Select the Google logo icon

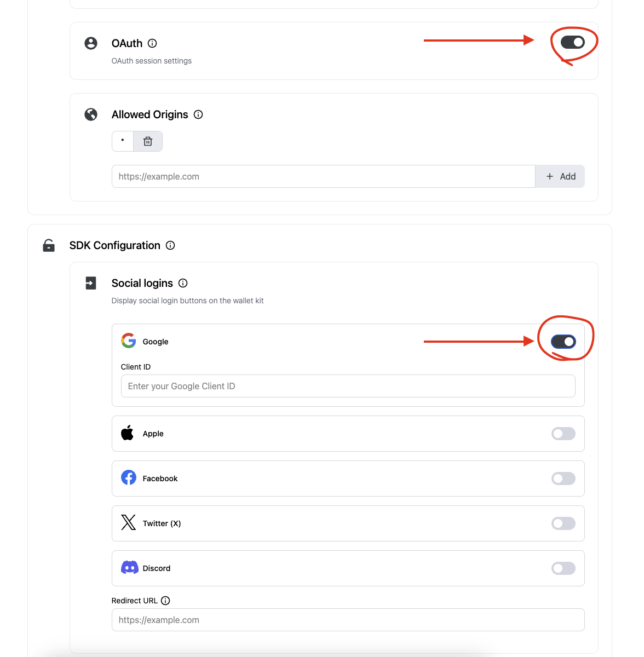tap(128, 340)
